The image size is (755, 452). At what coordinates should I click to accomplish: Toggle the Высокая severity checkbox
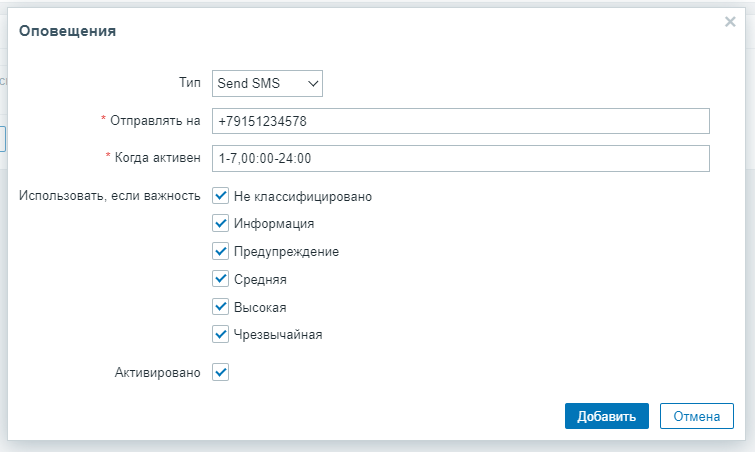click(x=221, y=307)
